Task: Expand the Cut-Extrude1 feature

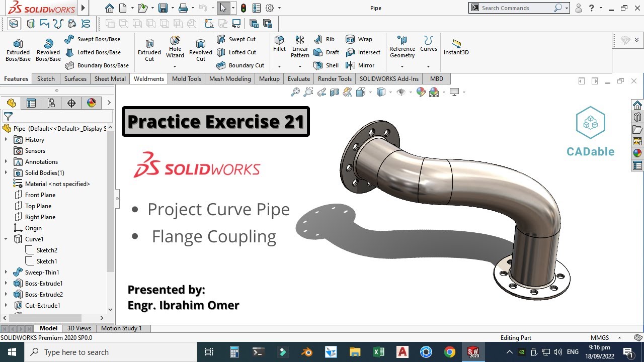Action: click(6, 306)
